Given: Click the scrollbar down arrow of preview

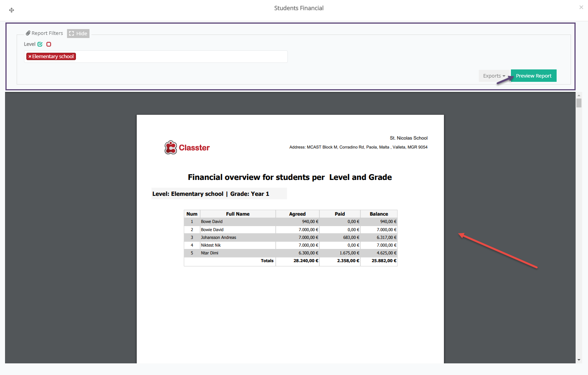Looking at the screenshot, I should tap(579, 360).
